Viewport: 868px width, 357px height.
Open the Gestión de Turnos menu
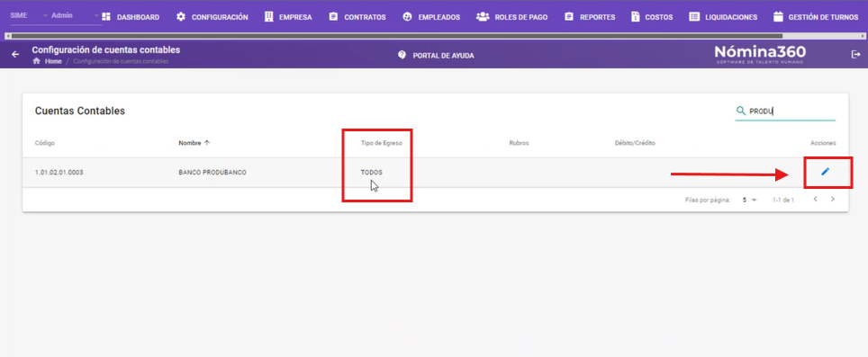tap(816, 17)
